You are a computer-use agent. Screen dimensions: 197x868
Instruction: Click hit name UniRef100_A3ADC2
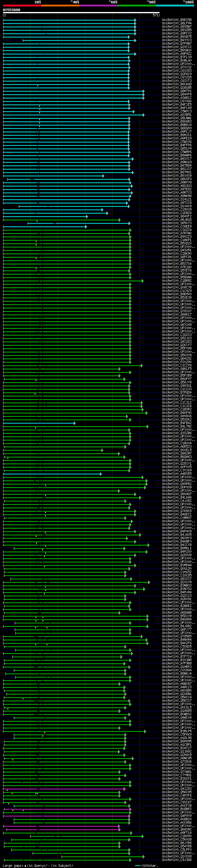tap(177, 98)
